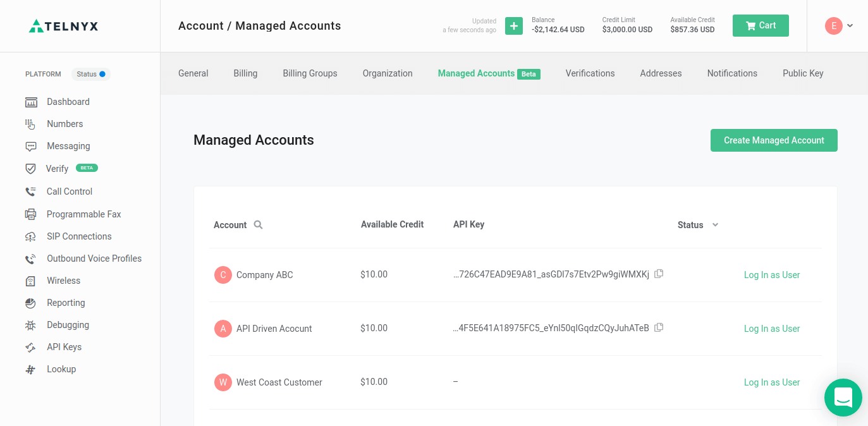868x426 pixels.
Task: Click the Available Credit column header
Action: point(392,224)
